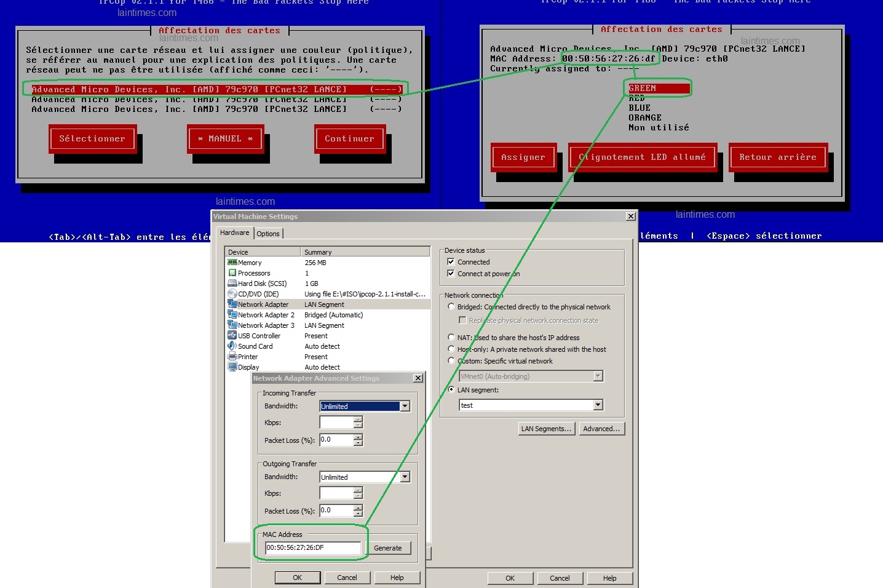Screen dimensions: 883x588
Task: Select the CD/DVD (IDE) device icon
Action: tap(232, 294)
